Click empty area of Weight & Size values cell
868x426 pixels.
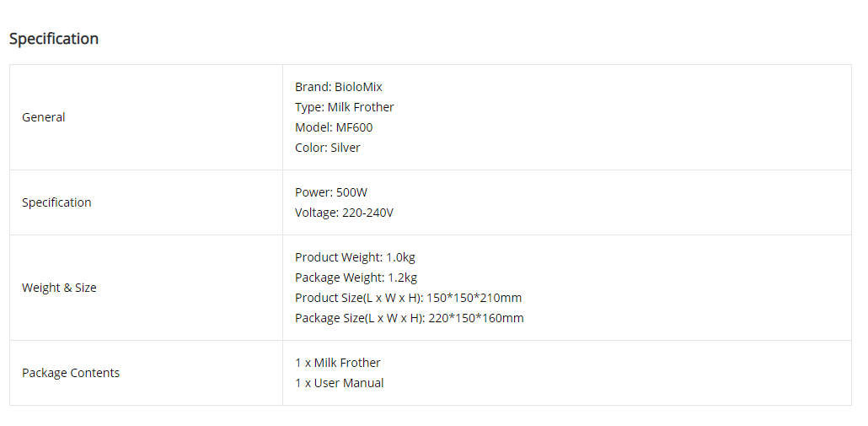687,288
